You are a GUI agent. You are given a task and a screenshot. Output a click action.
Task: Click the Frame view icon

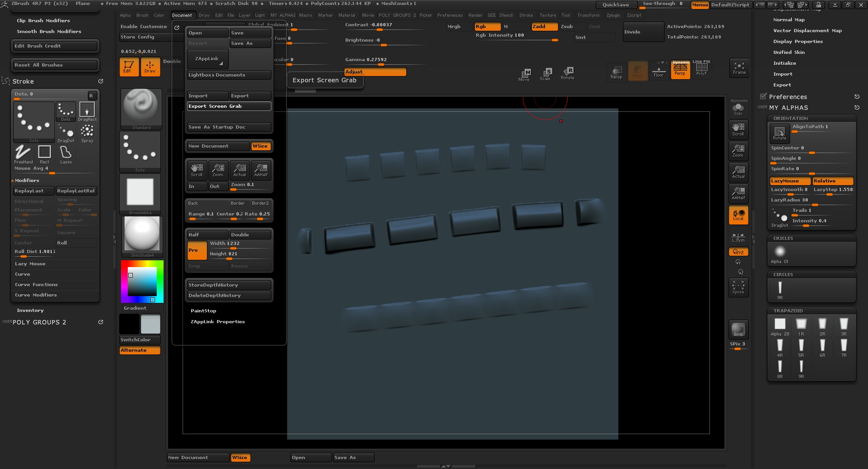tap(739, 68)
